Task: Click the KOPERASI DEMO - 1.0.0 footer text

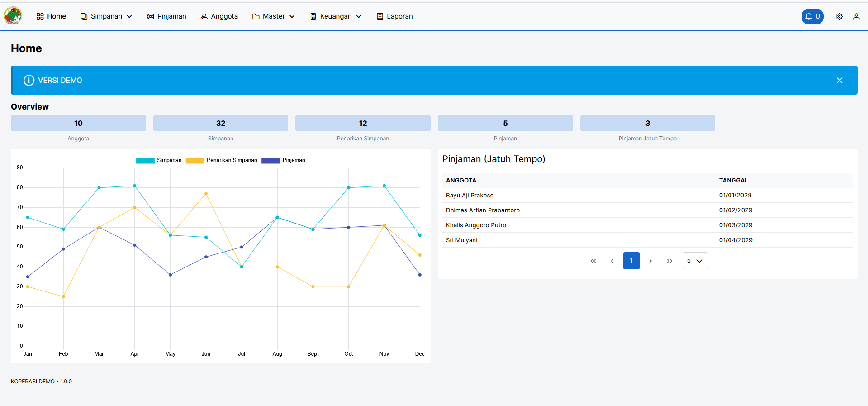Action: click(x=42, y=382)
